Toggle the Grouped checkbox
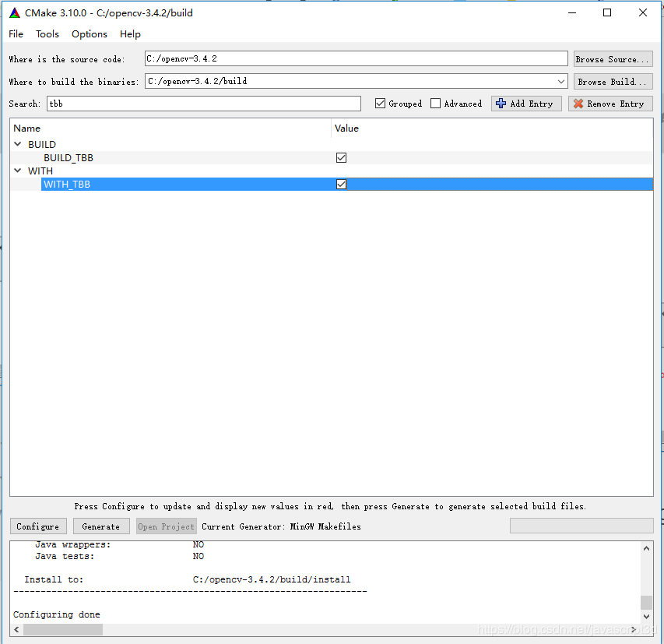The height and width of the screenshot is (644, 664). [380, 104]
